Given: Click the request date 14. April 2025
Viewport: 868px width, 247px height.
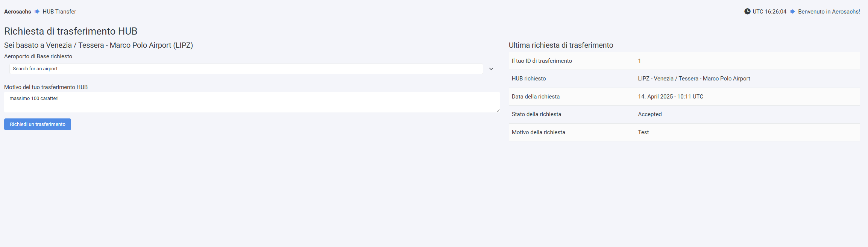Looking at the screenshot, I should coord(671,97).
